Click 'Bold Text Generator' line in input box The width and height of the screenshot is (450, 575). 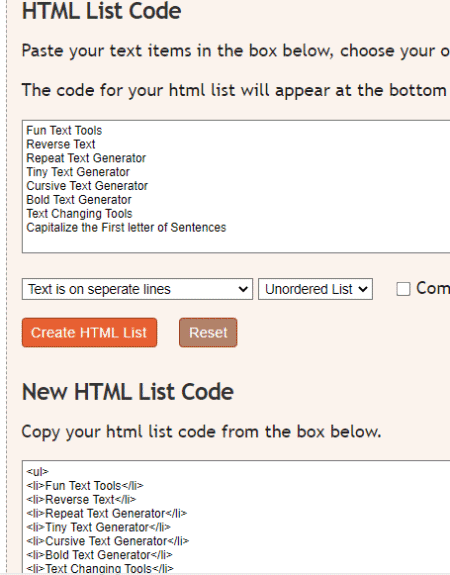click(x=79, y=200)
